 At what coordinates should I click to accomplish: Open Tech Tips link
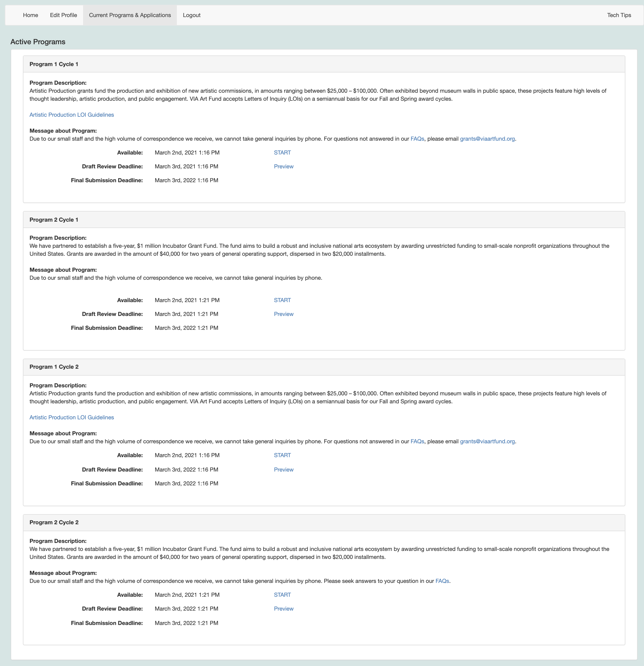pyautogui.click(x=619, y=15)
